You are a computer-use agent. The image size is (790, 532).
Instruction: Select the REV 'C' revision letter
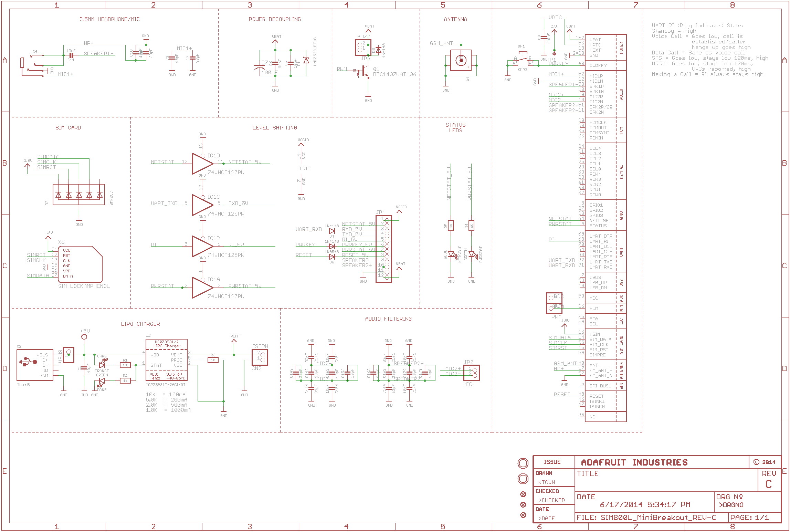769,484
